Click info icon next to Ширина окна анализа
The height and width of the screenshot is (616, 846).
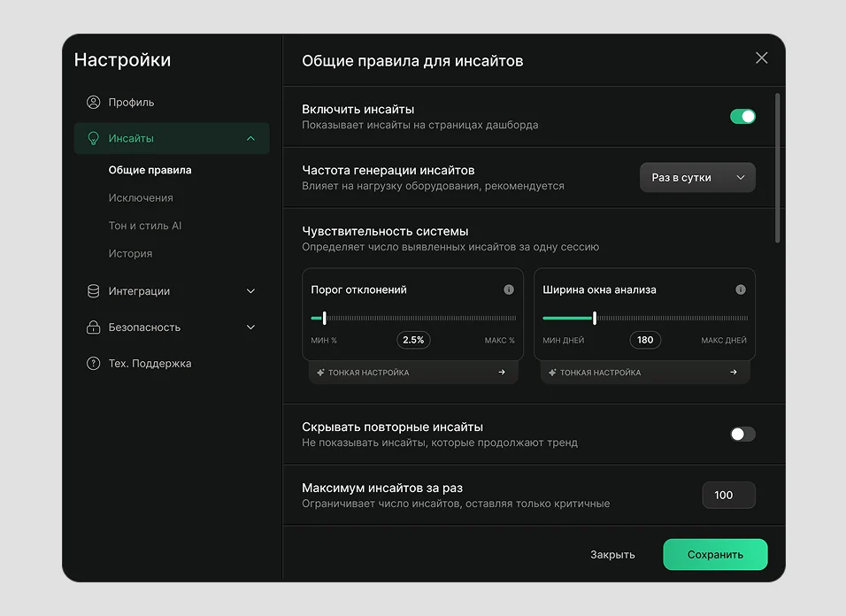[x=741, y=289]
